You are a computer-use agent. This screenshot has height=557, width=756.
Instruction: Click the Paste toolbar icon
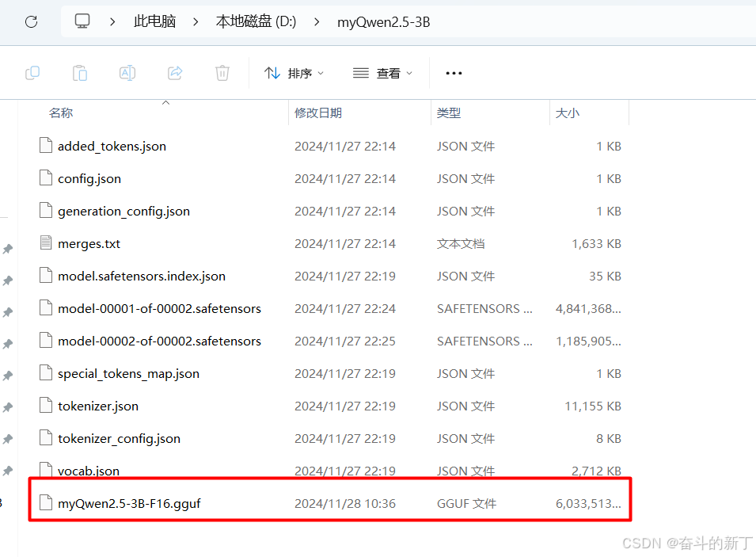tap(79, 73)
